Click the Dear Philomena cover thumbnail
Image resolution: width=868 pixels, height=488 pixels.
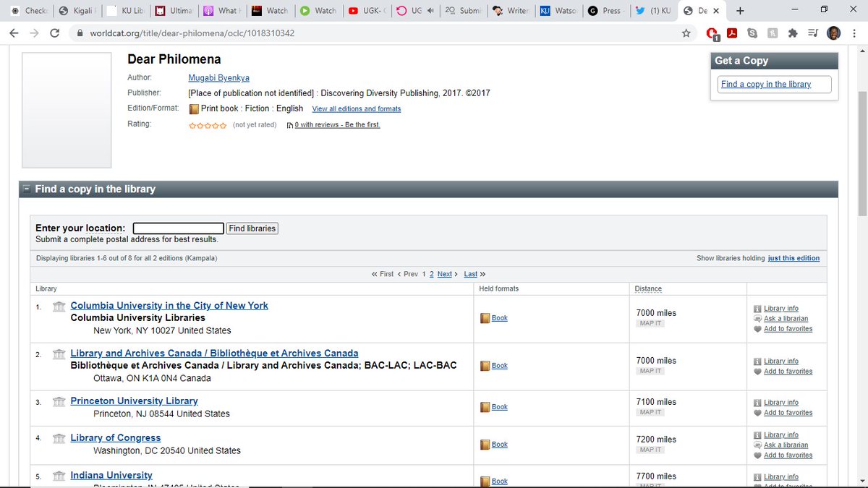67,110
